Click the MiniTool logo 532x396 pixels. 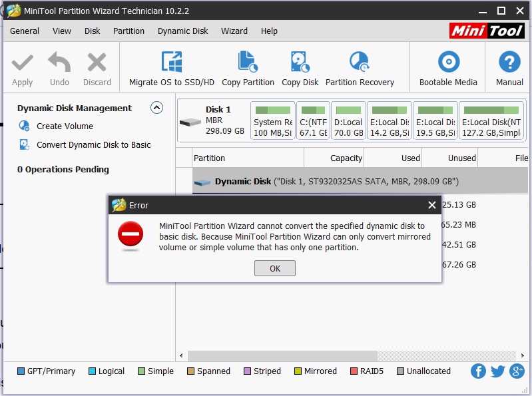(487, 31)
